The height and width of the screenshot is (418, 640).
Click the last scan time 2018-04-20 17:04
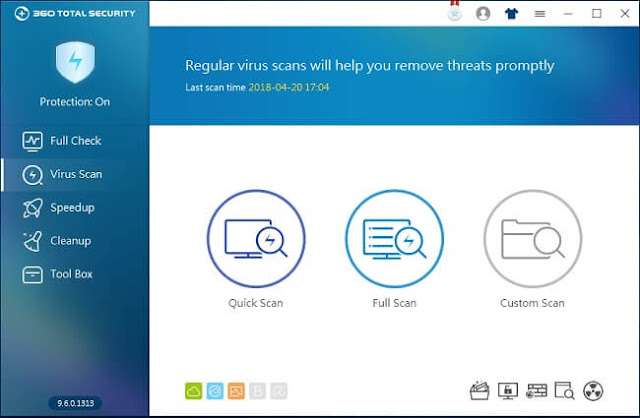pyautogui.click(x=289, y=87)
